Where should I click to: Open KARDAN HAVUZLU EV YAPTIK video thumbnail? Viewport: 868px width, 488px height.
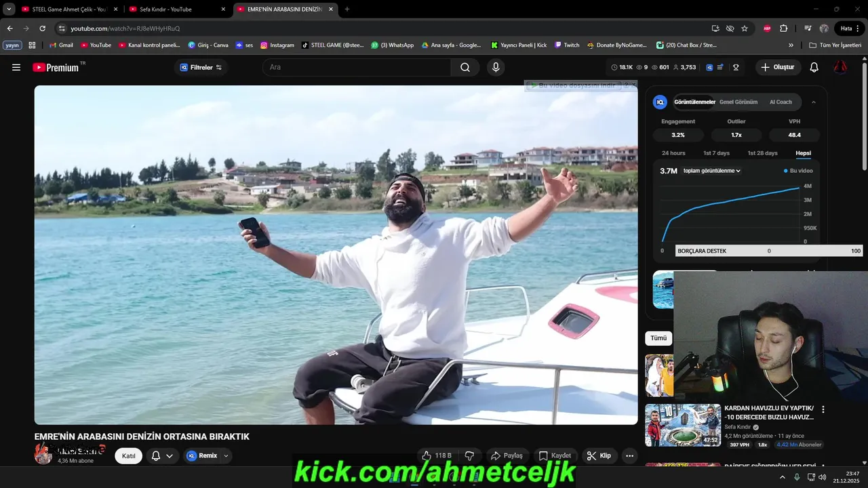(683, 425)
